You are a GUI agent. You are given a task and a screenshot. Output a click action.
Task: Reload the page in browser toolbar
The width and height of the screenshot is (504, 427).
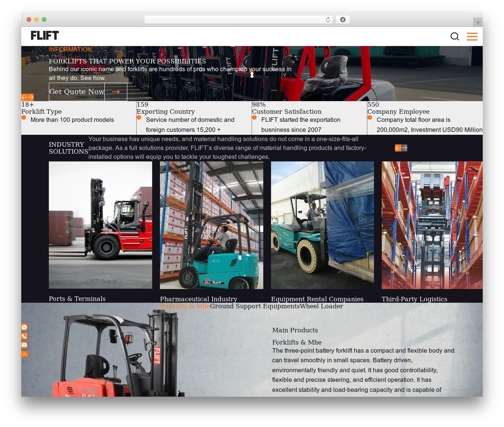328,20
